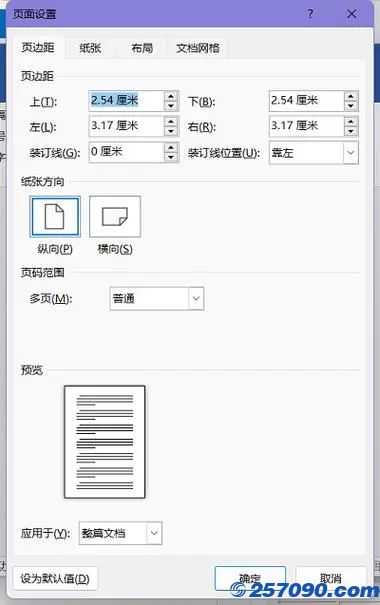Screen dimensions: 380x605
Task: Increase the 下 bottom margin value
Action: click(351, 96)
